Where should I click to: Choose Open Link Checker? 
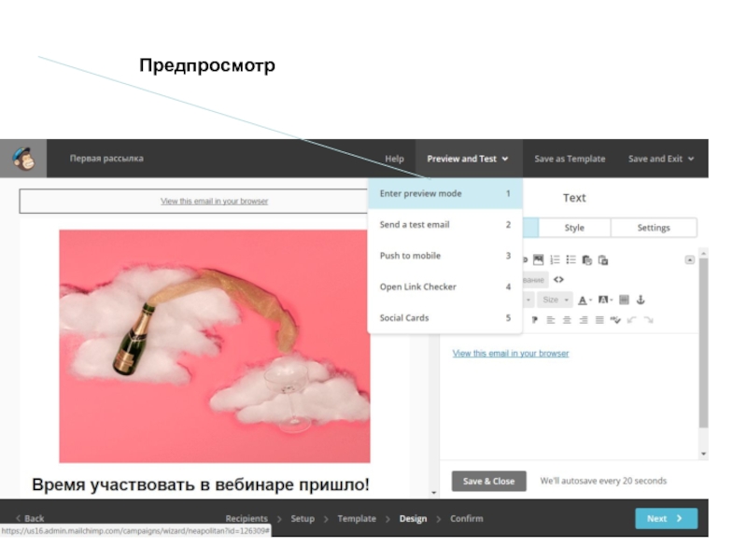click(x=445, y=287)
